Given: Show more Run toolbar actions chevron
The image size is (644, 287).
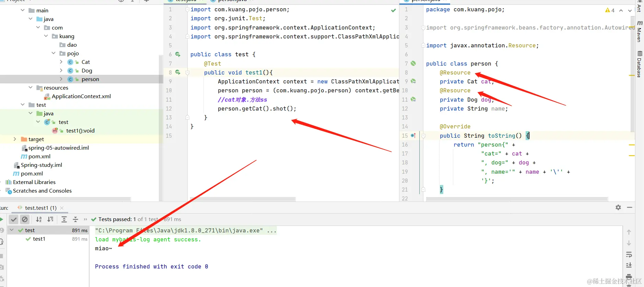Looking at the screenshot, I should point(85,219).
